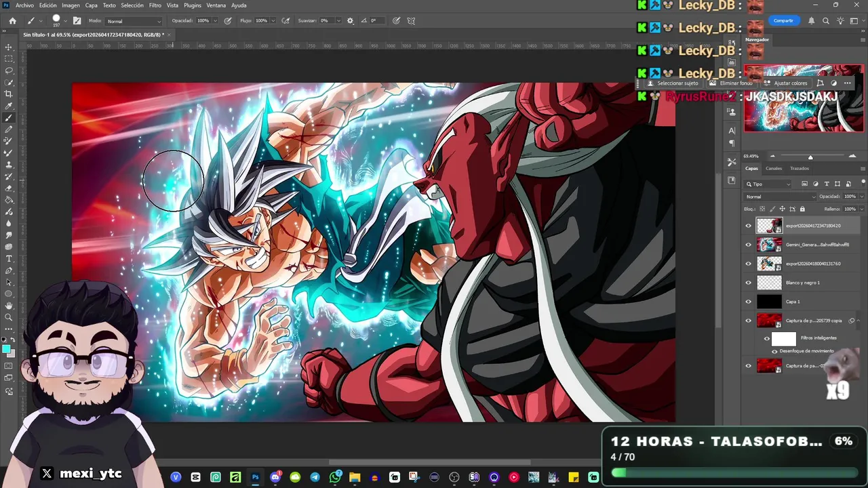The width and height of the screenshot is (868, 488).
Task: Select the Paint Bucket tool
Action: (x=9, y=200)
